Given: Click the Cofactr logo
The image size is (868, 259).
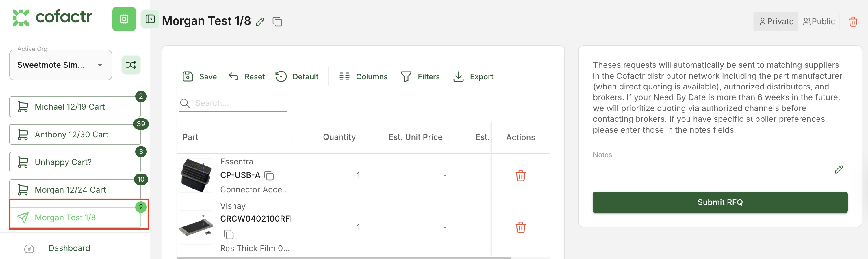Looking at the screenshot, I should coord(52,18).
